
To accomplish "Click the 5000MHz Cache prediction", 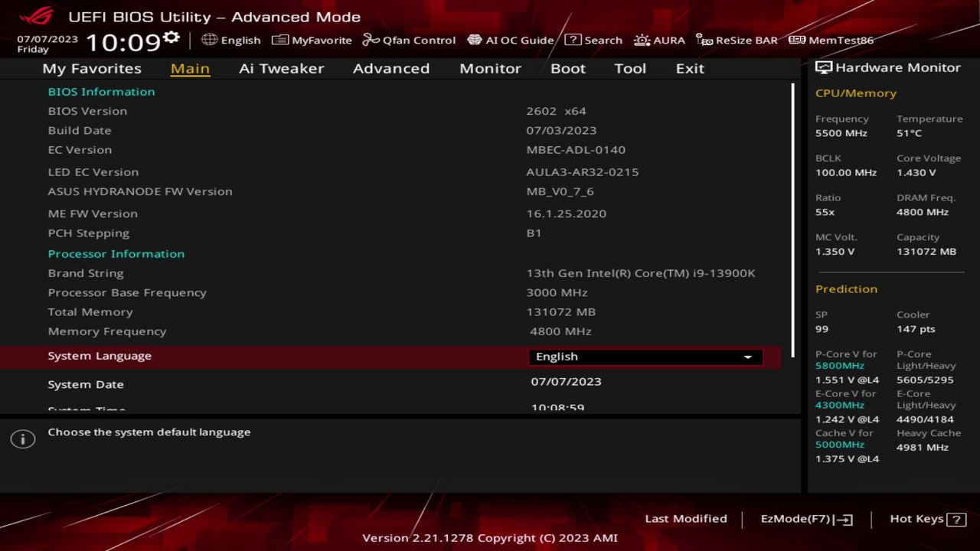I will pyautogui.click(x=840, y=445).
